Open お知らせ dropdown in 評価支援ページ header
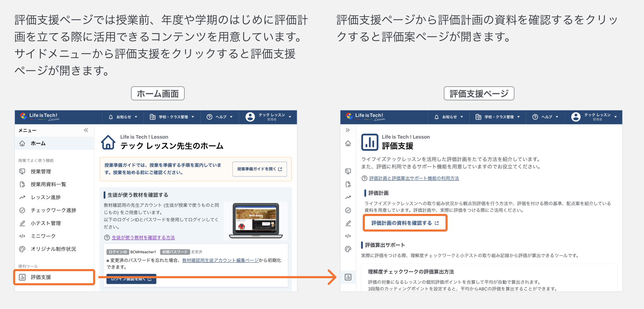 (x=449, y=117)
